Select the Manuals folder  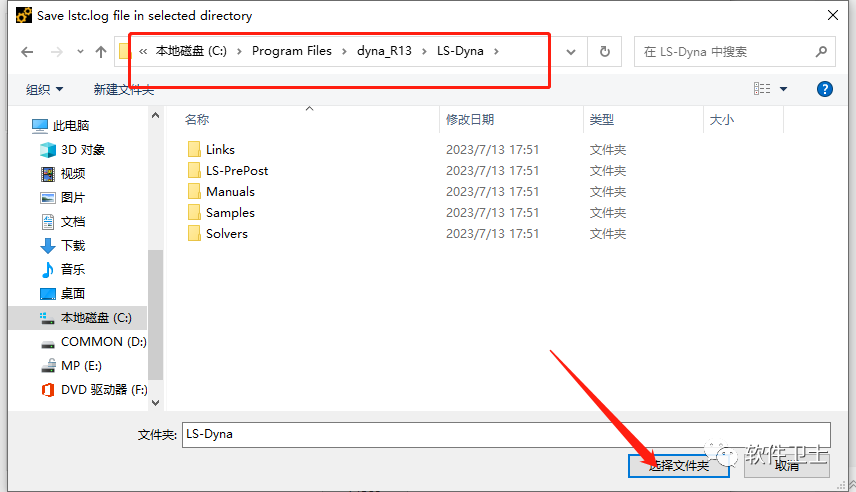point(230,192)
